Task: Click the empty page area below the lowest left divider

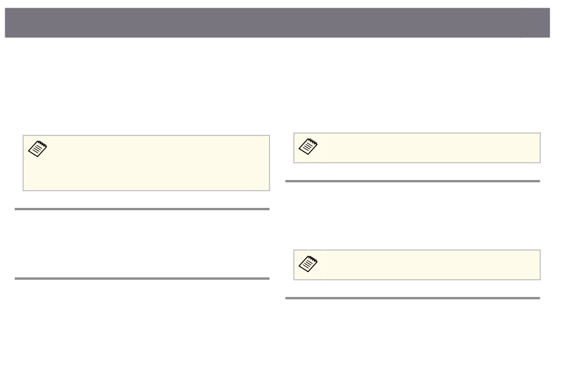Action: click(x=142, y=335)
